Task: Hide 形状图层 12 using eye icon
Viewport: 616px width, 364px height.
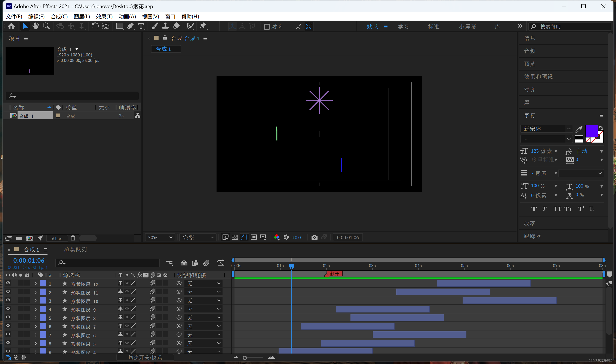Action: 8,283
